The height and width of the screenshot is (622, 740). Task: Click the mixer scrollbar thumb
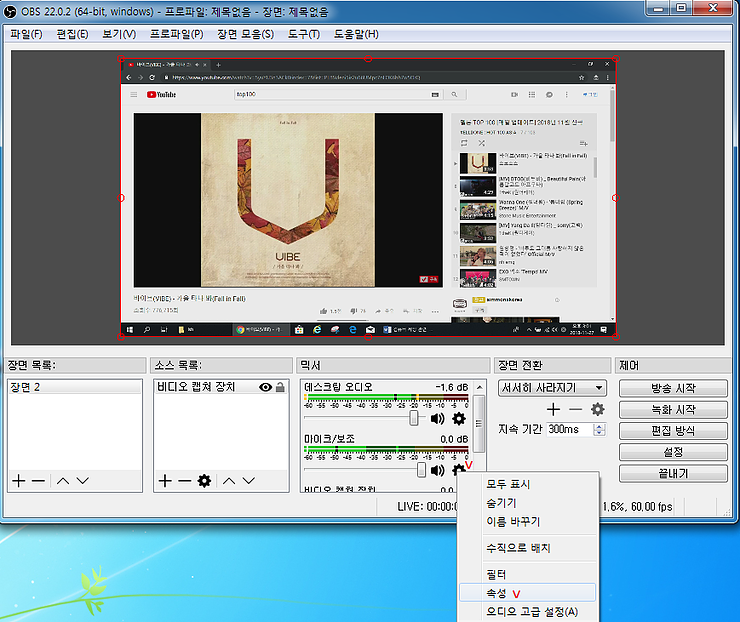click(479, 424)
